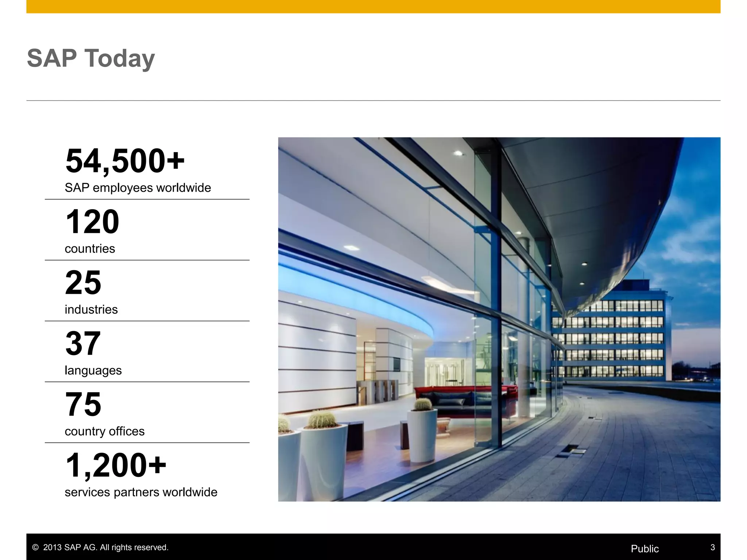This screenshot has height=560, width=747.
Task: Click 'SAP employees worldwide' label
Action: (x=138, y=188)
